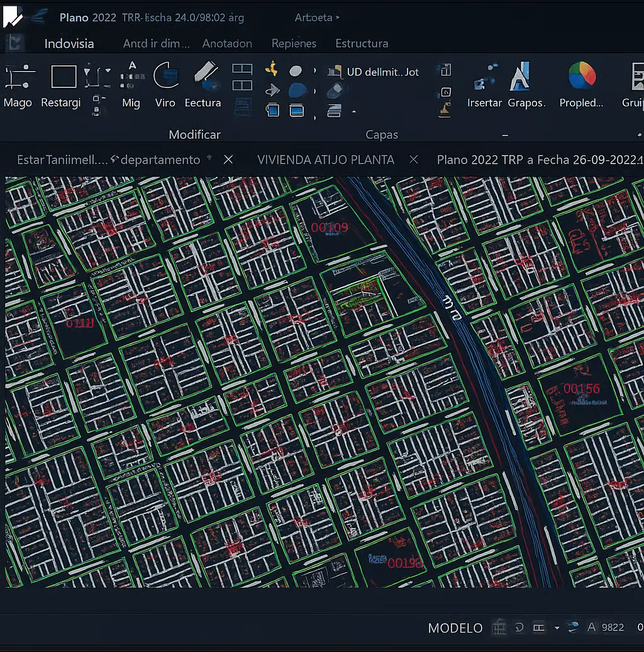Click the MODELO button in status bar

[x=455, y=628]
